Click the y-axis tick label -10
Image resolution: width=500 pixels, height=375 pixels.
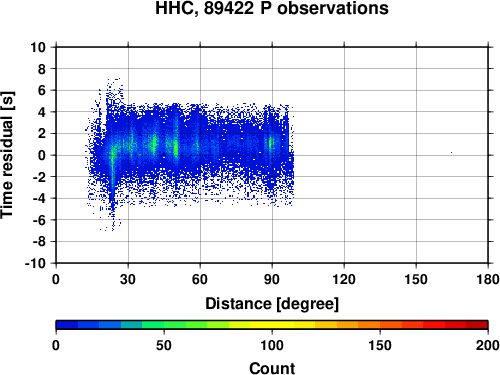click(36, 263)
